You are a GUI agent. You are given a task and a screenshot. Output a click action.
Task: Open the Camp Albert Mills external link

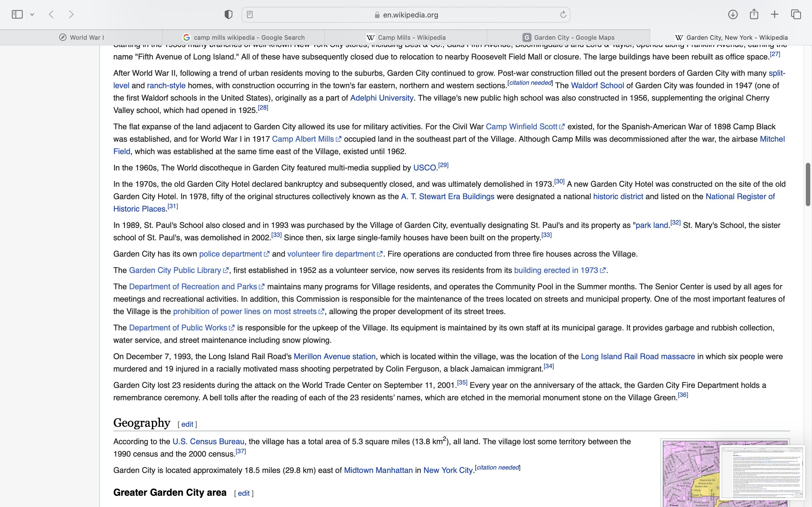point(303,139)
